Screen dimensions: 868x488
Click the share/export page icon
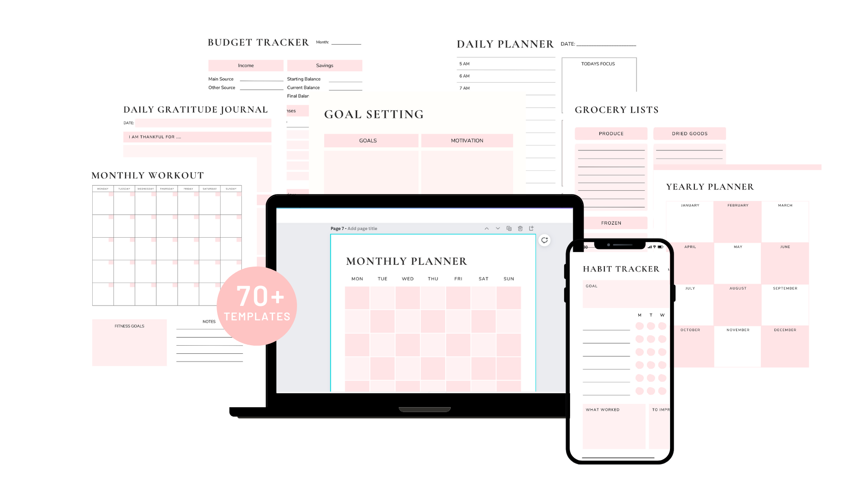532,228
